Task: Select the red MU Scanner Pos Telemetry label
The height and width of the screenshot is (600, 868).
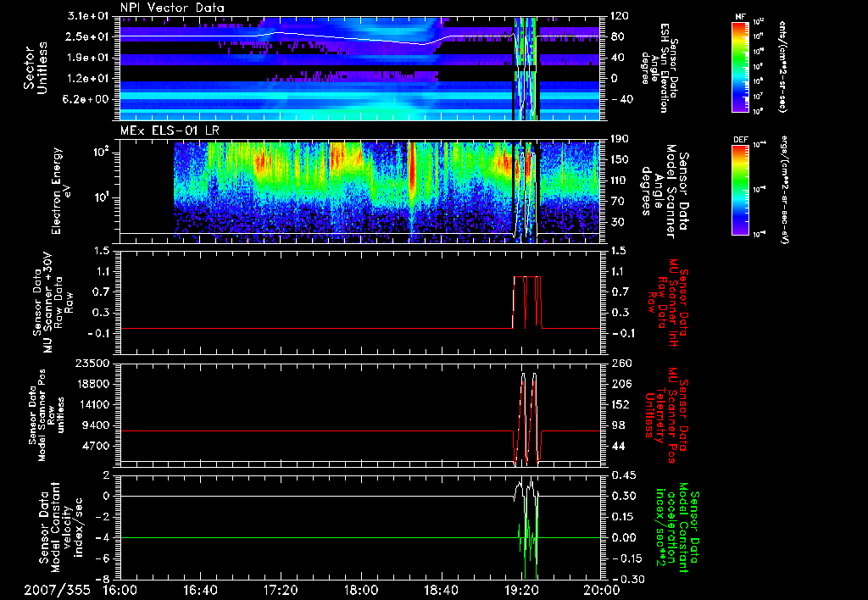Action: click(x=666, y=415)
